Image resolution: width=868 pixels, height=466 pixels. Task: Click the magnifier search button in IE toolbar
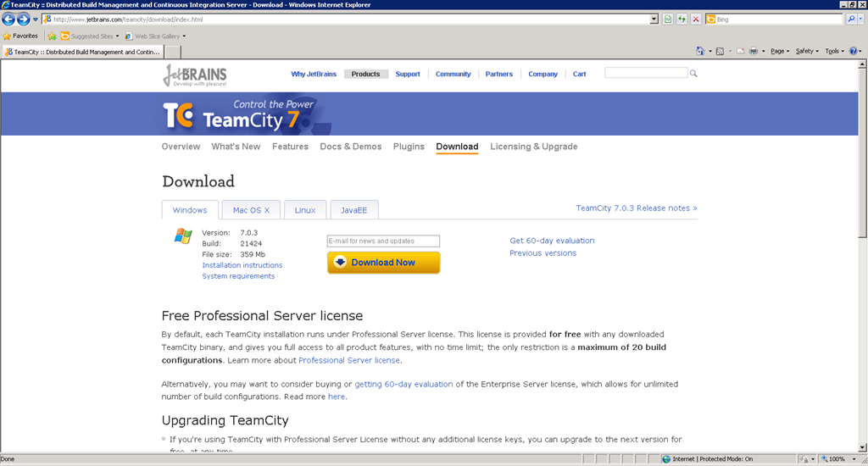[x=851, y=19]
